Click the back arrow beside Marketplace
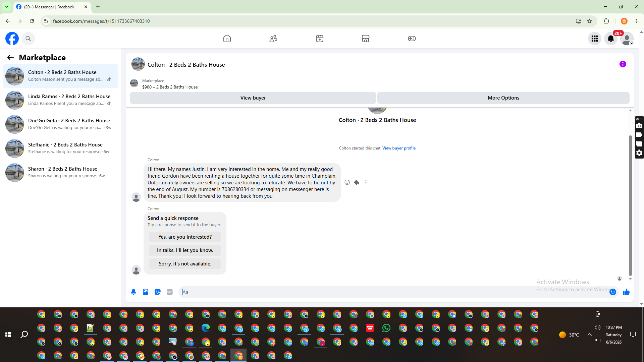This screenshot has width=644, height=362. pos(10,57)
